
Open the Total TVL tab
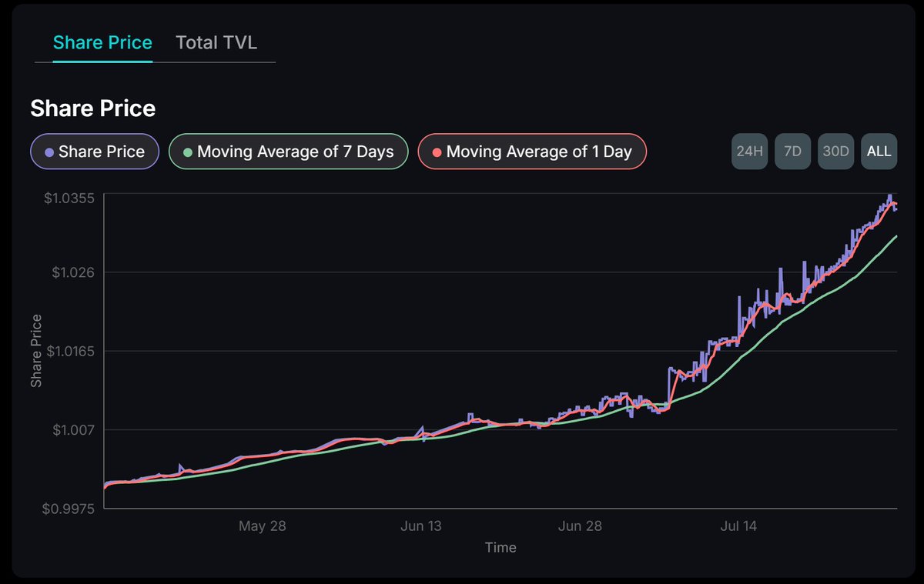point(215,43)
